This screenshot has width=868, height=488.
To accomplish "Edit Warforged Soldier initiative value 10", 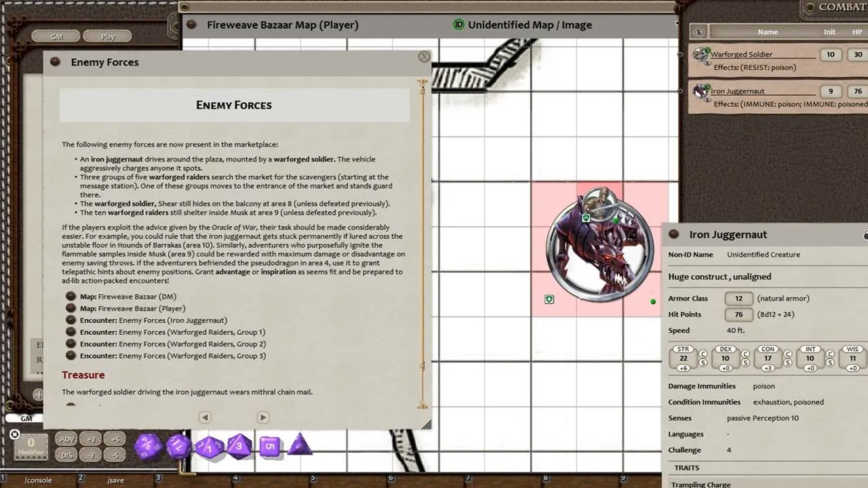I will coord(830,55).
